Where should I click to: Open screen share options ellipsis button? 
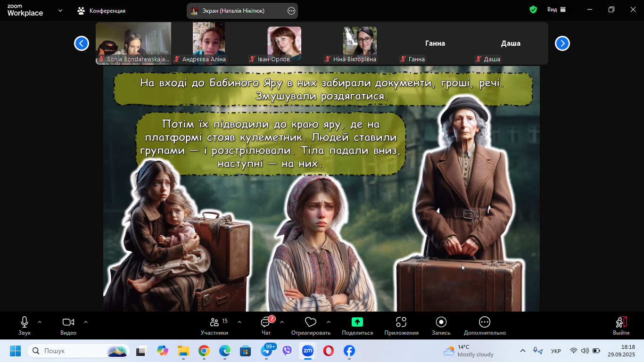[291, 10]
